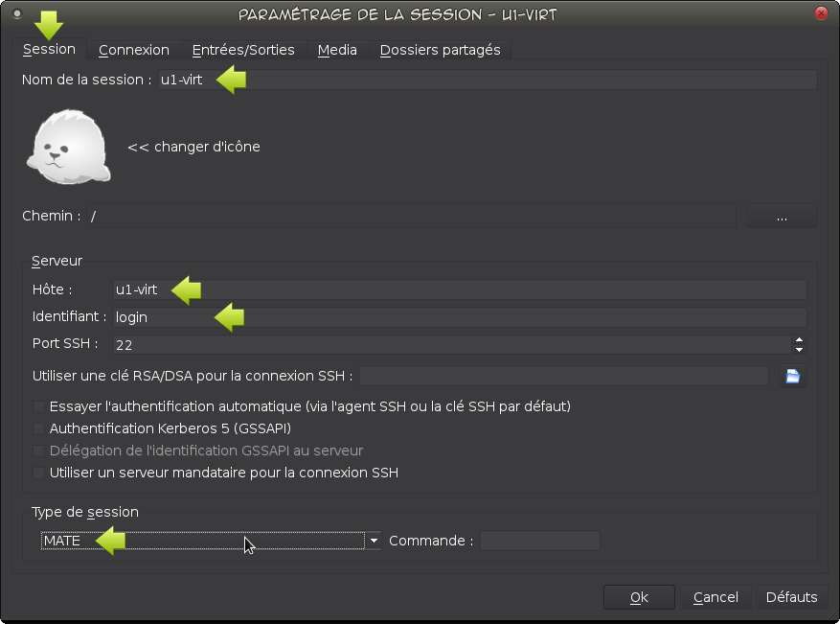Viewport: 840px width, 624px height.
Task: Toggle Kerberos 5 (GSSAPI) authentication
Action: pyautogui.click(x=39, y=428)
